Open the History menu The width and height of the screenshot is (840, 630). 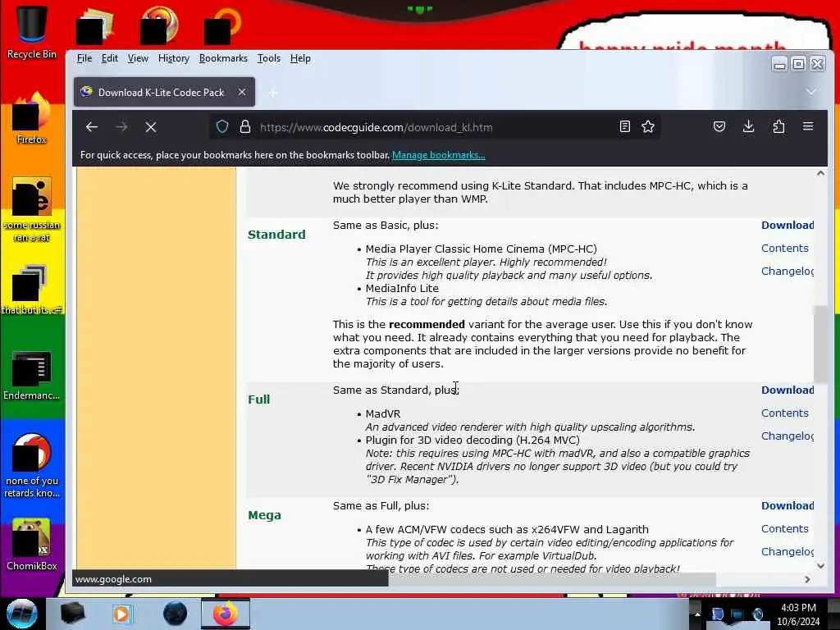174,58
